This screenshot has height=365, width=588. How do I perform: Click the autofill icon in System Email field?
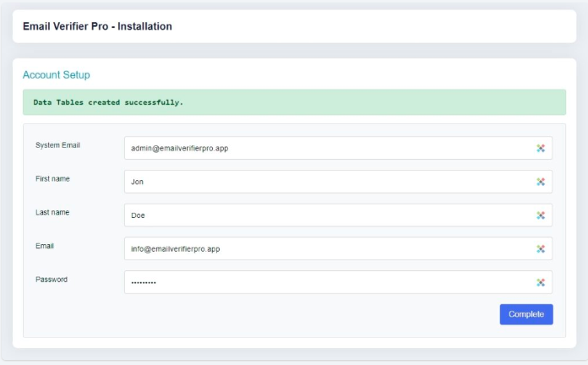541,148
